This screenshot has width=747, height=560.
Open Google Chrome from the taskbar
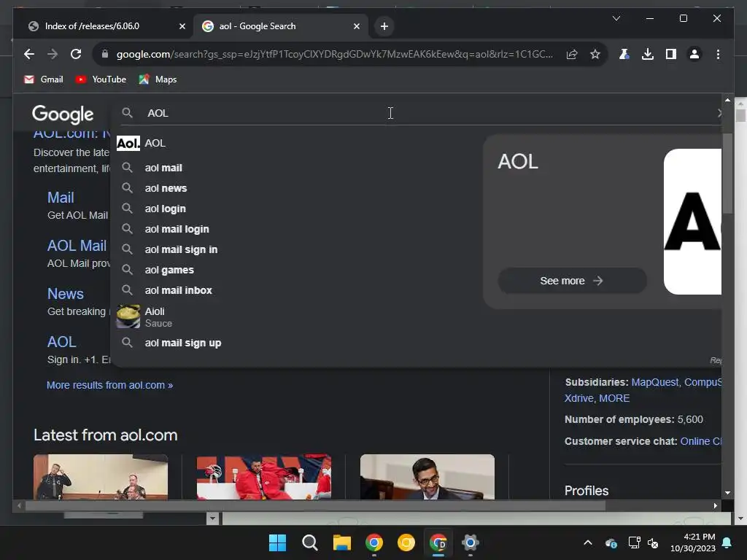point(374,542)
